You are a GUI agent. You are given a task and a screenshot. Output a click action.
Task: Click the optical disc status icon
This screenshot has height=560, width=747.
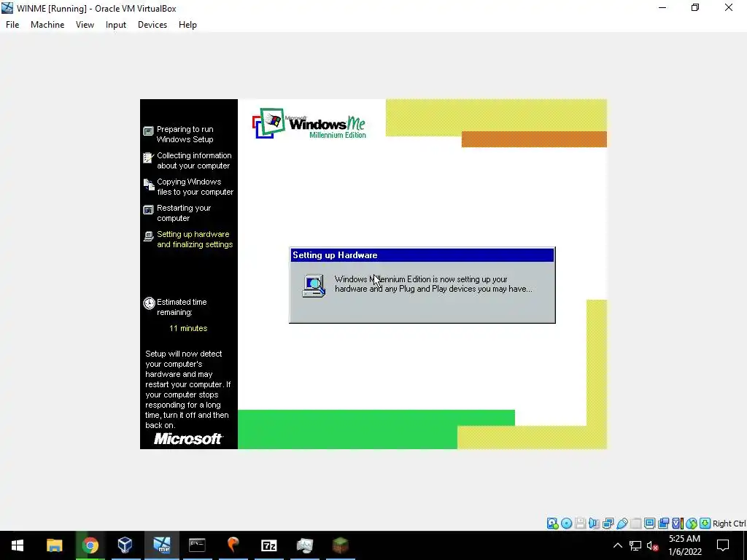pos(566,524)
